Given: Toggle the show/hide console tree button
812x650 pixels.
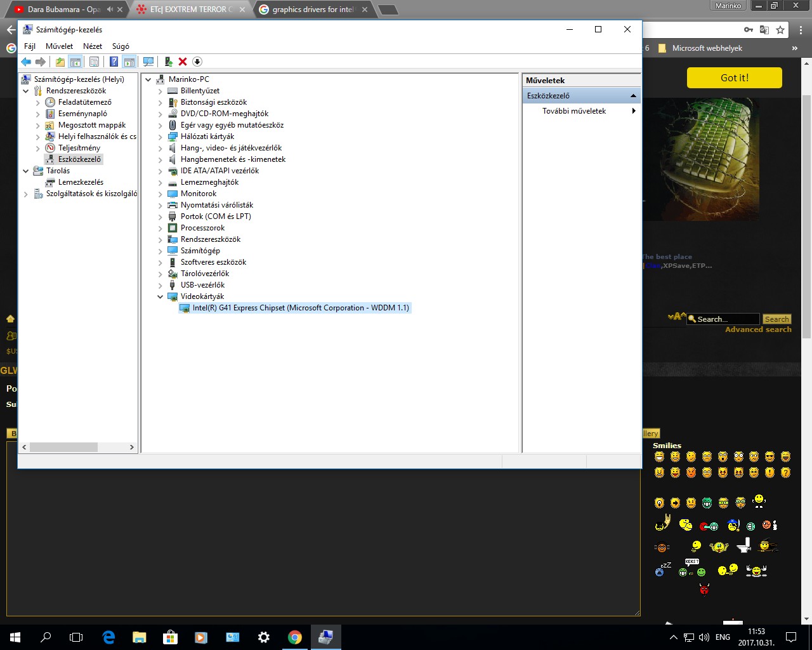Looking at the screenshot, I should coord(75,62).
